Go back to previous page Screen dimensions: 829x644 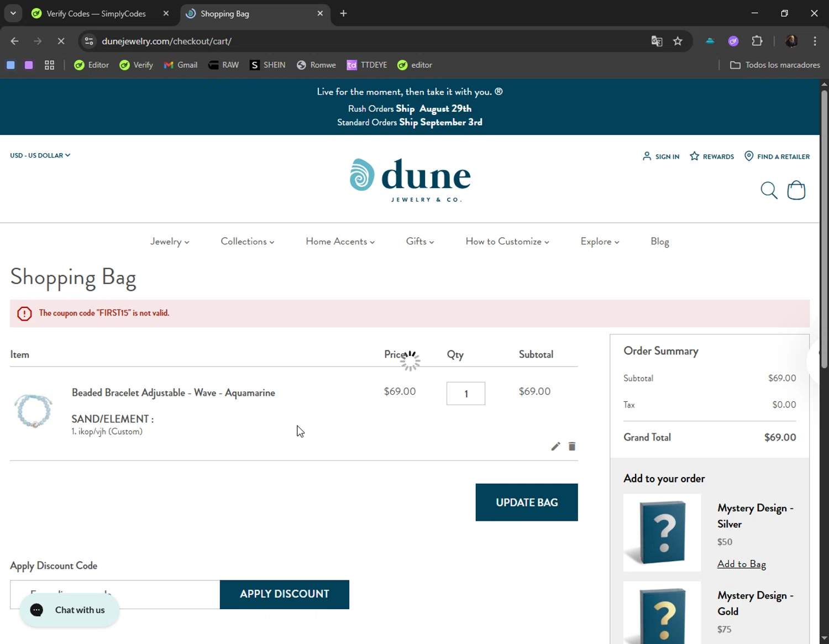(15, 41)
